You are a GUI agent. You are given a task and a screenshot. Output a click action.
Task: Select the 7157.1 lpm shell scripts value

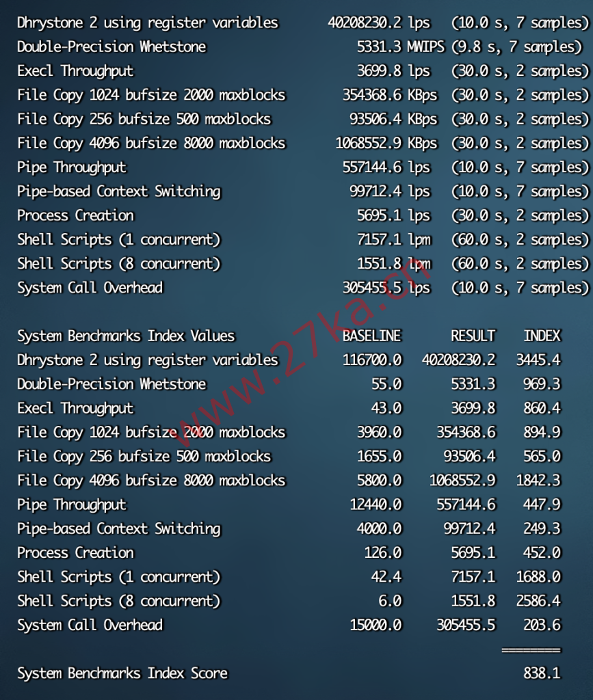point(393,240)
